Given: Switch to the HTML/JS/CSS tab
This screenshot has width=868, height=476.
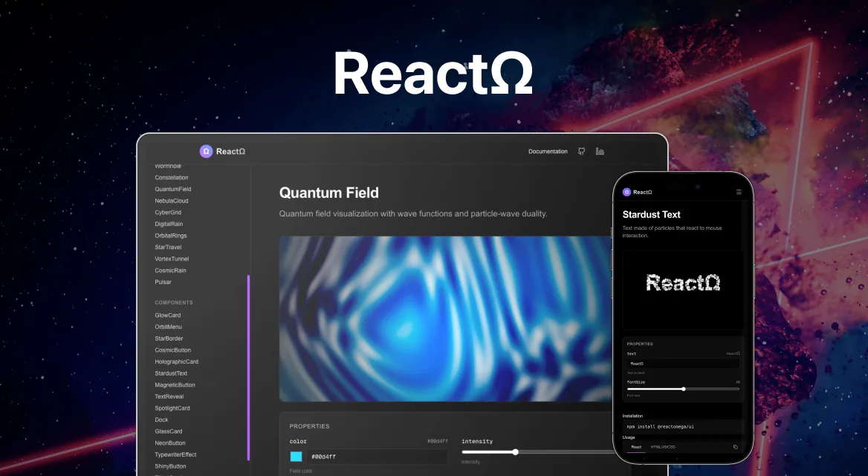Looking at the screenshot, I should [663, 447].
